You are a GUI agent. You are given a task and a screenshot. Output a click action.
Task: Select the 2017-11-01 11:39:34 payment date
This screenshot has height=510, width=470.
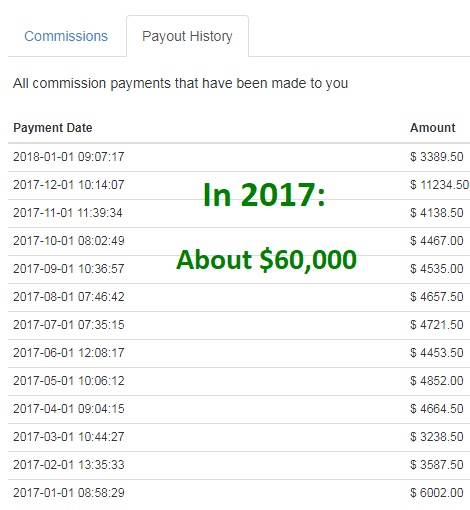[x=68, y=213]
